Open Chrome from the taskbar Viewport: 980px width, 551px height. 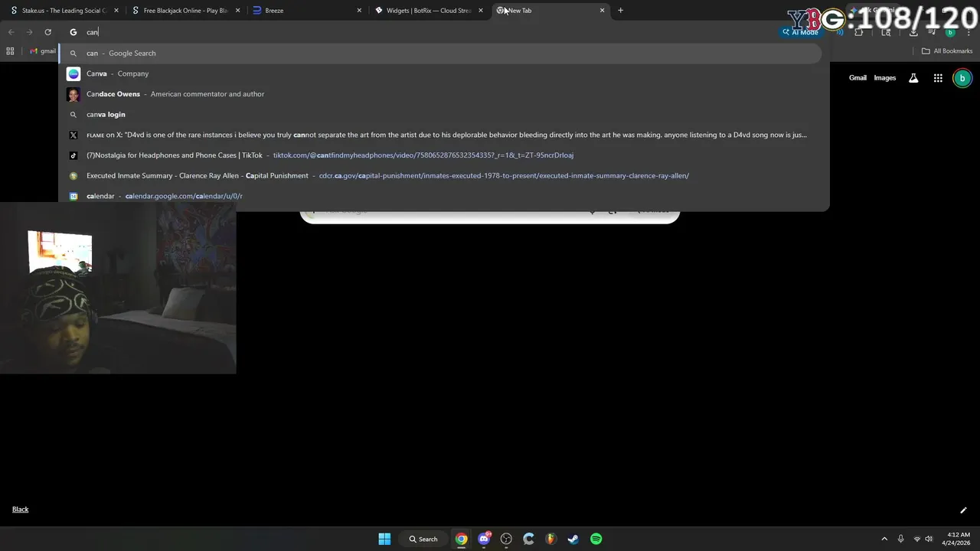tap(462, 539)
